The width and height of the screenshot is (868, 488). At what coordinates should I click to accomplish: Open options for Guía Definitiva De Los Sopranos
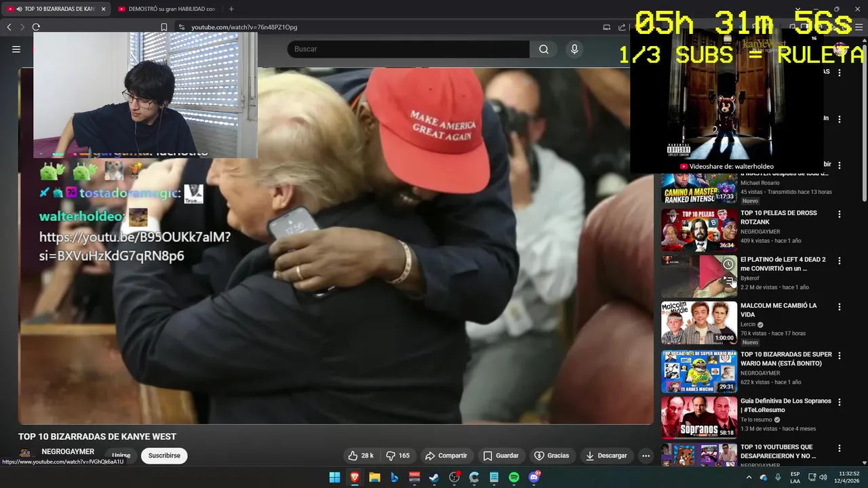click(x=840, y=402)
